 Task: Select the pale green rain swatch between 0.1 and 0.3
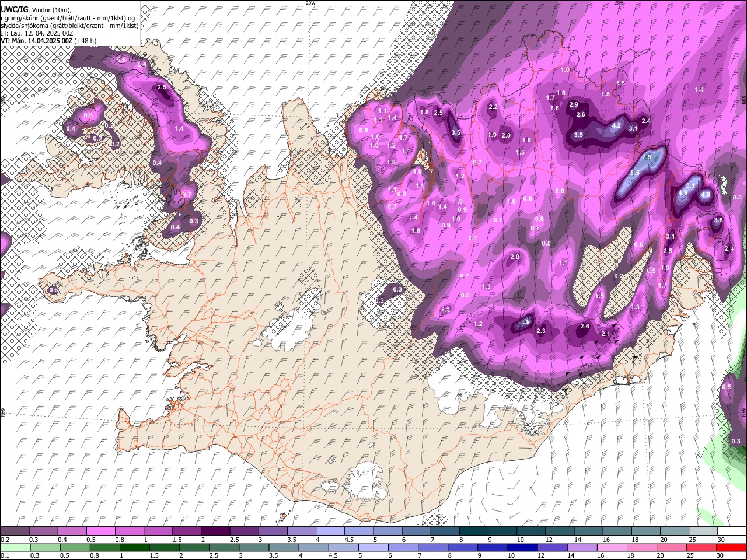click(x=14, y=547)
